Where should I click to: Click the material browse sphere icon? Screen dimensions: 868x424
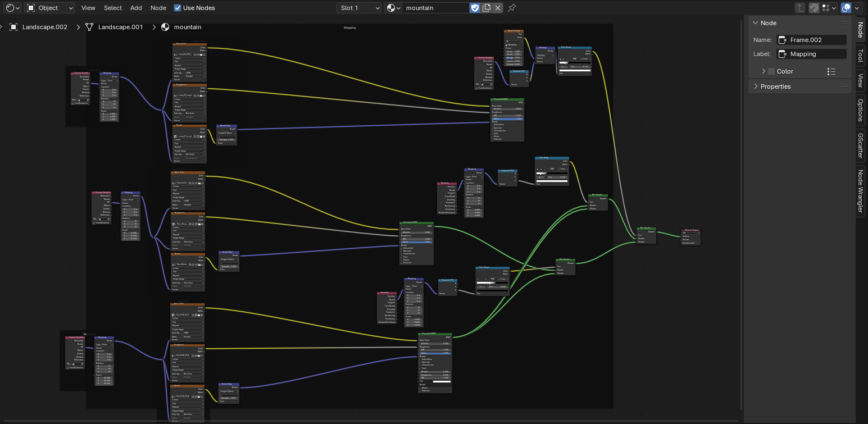(x=393, y=8)
